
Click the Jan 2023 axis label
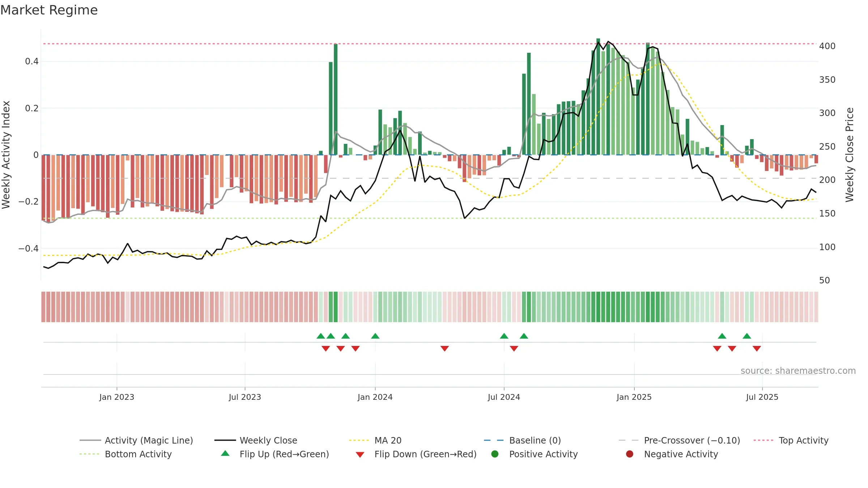point(117,397)
